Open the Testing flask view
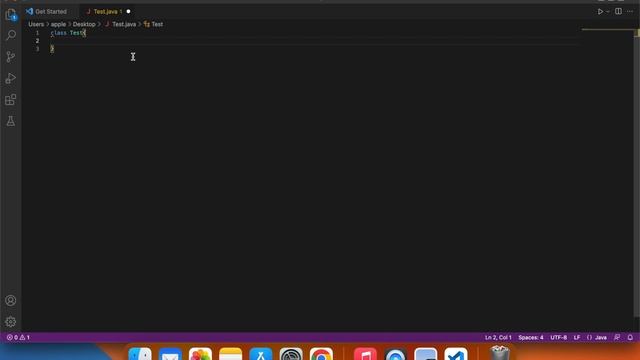Screen dimensions: 640x360 (11, 121)
